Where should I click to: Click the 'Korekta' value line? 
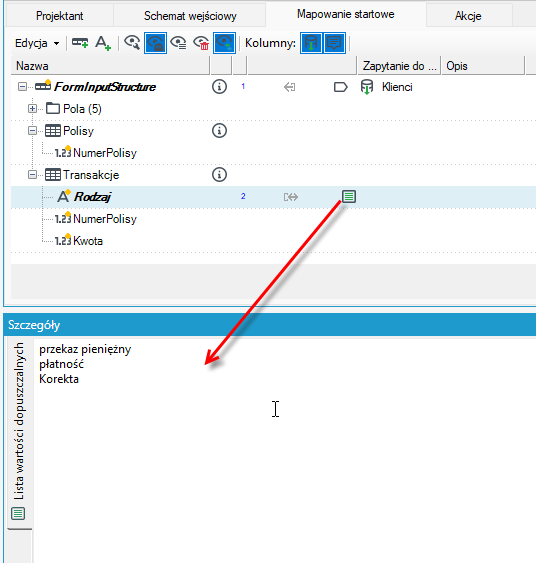59,379
